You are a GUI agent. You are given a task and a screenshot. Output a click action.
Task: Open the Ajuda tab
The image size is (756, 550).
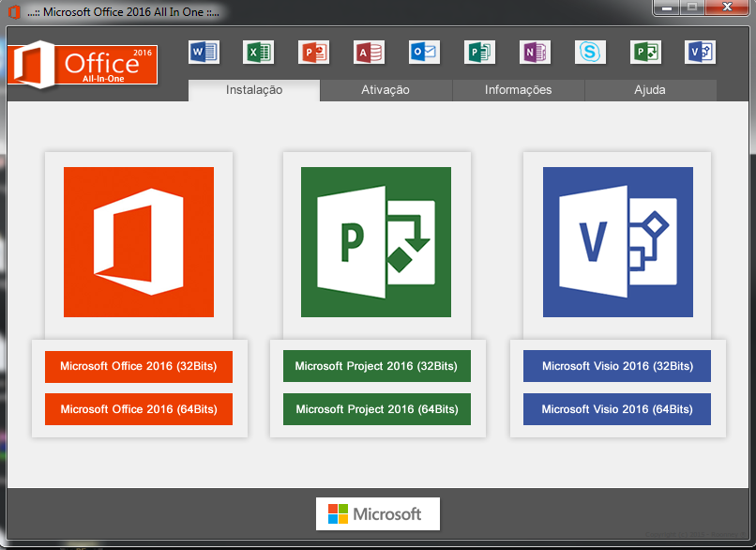click(x=650, y=90)
